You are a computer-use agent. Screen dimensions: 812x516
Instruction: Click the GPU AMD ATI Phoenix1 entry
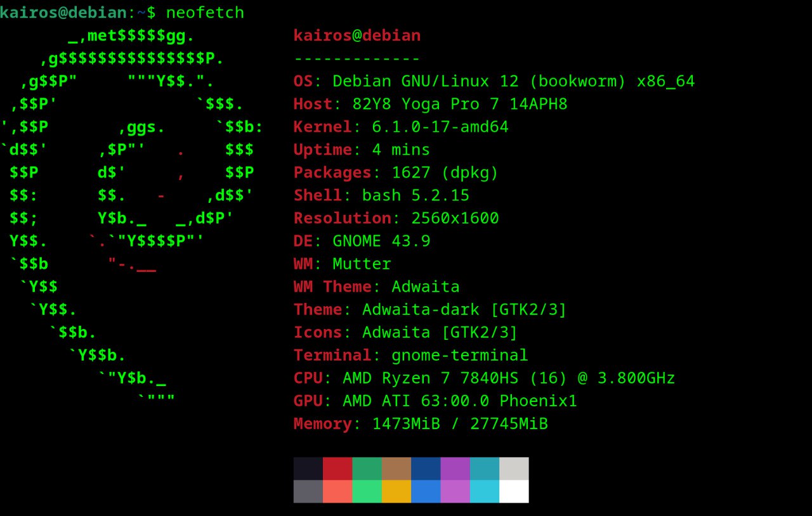tap(435, 401)
